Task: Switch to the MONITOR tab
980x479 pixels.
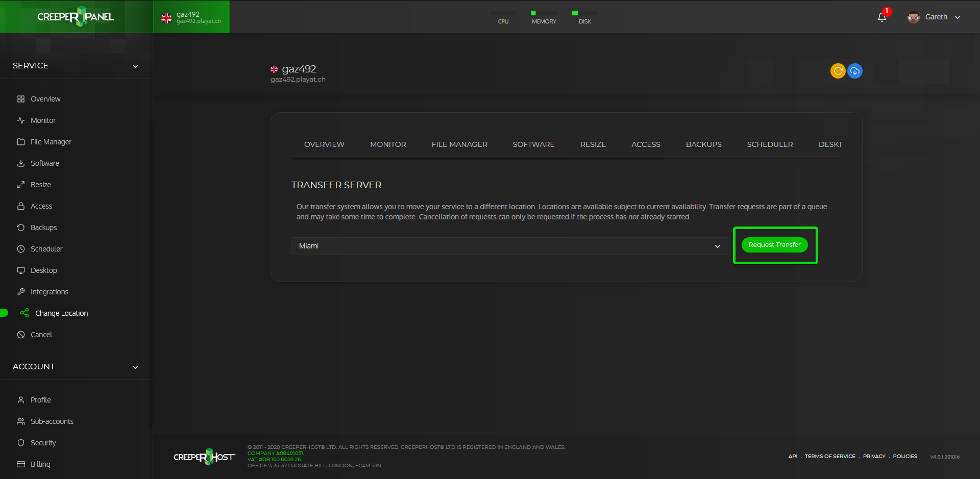Action: point(388,144)
